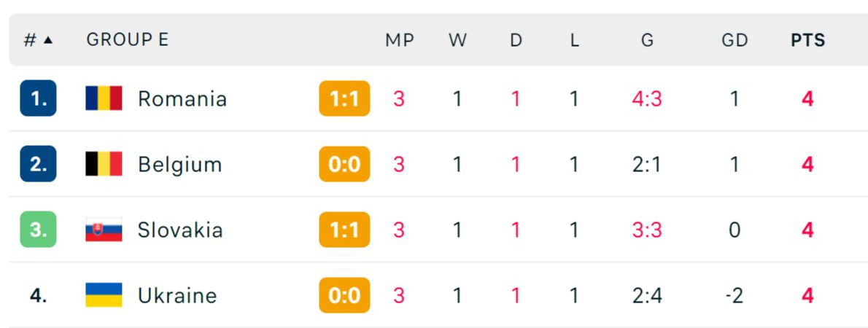Click Belgium's 0:0 live score badge
Image resolution: width=868 pixels, height=328 pixels.
click(344, 164)
